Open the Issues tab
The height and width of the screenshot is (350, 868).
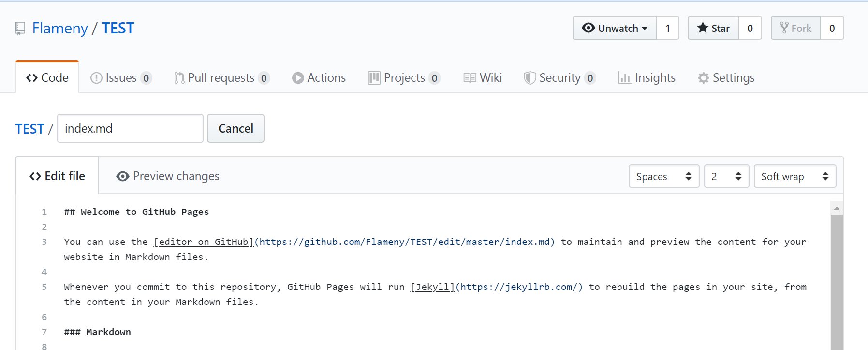click(x=121, y=77)
